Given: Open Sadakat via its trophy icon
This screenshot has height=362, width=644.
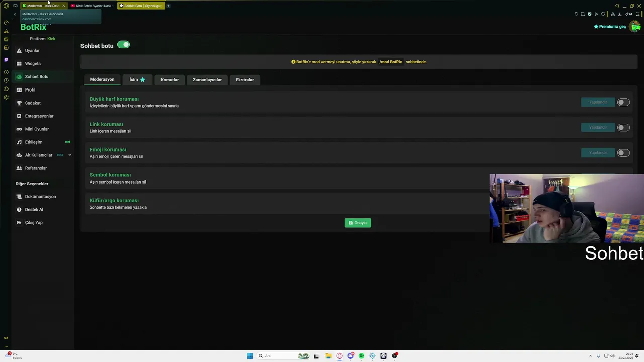Looking at the screenshot, I should coord(19,103).
